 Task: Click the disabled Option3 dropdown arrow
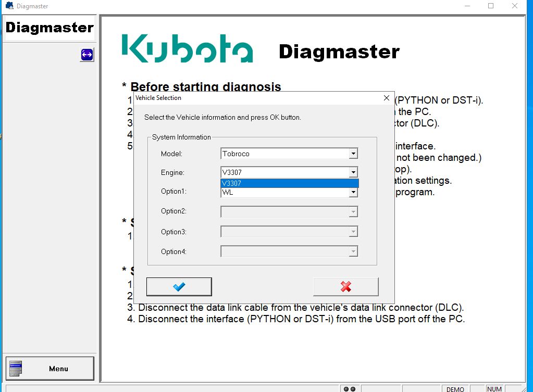point(354,232)
